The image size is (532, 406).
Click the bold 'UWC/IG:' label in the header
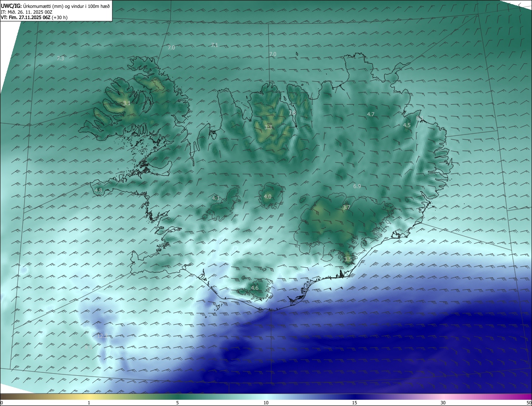click(x=11, y=6)
